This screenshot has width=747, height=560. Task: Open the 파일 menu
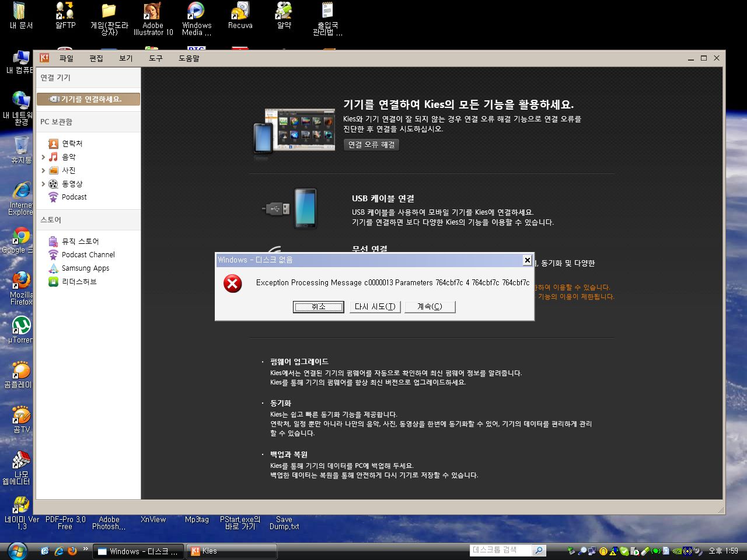point(67,58)
